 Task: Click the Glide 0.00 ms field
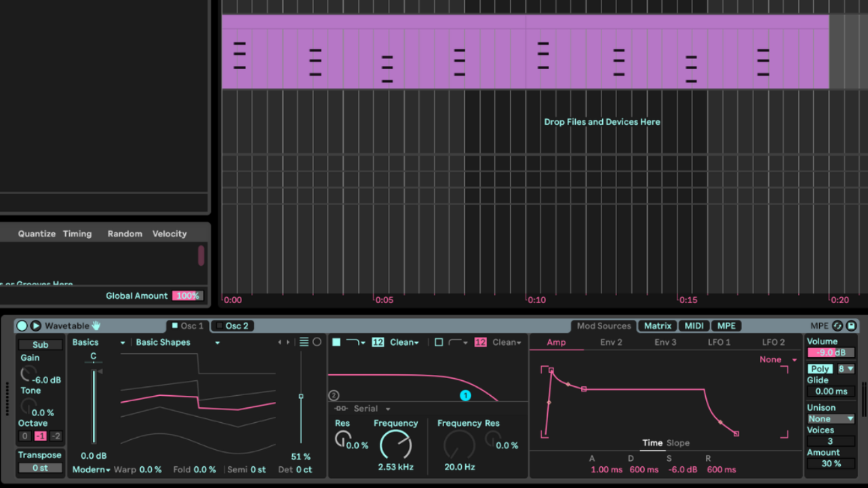[831, 391]
